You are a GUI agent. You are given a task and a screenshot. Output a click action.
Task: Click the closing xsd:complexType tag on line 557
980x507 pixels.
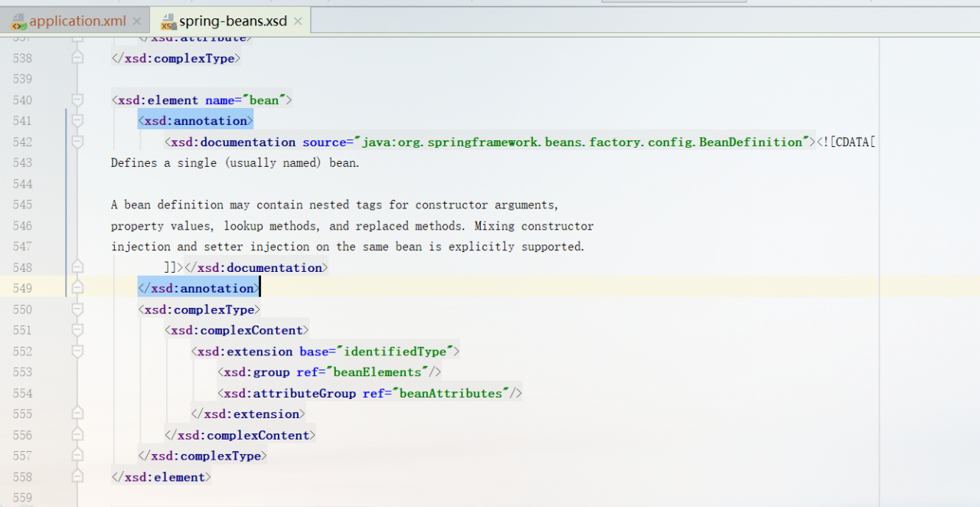[x=203, y=456]
